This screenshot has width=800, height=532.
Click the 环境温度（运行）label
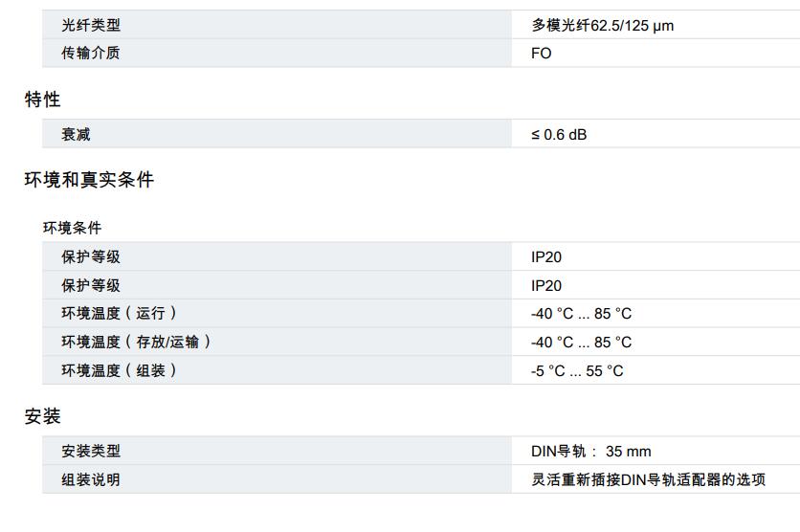coord(120,314)
